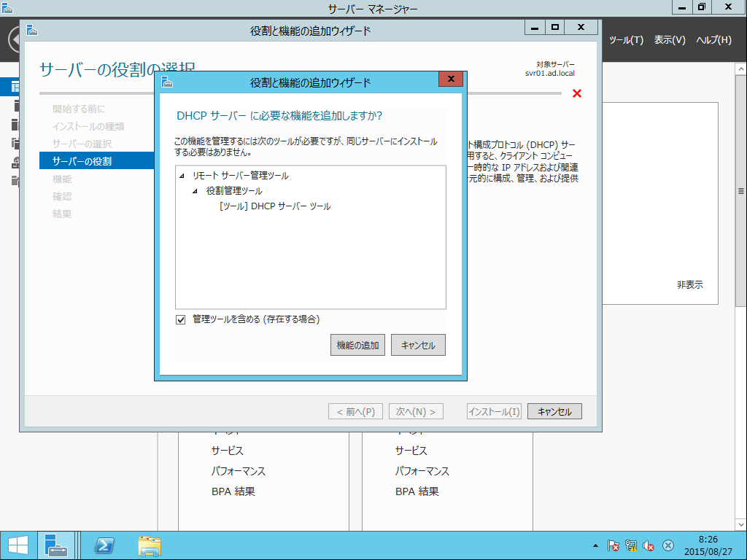Click the red X error icon
This screenshot has width=747, height=560.
click(577, 93)
